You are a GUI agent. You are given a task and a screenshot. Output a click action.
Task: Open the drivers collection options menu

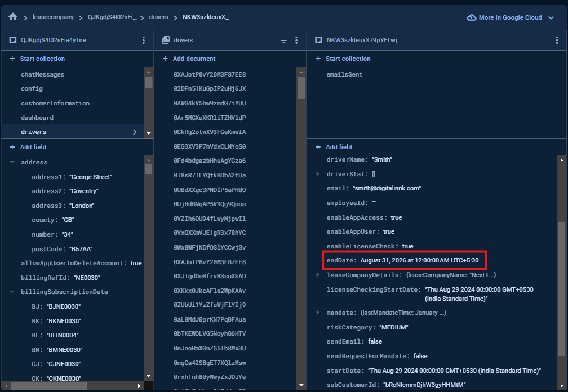pyautogui.click(x=296, y=40)
